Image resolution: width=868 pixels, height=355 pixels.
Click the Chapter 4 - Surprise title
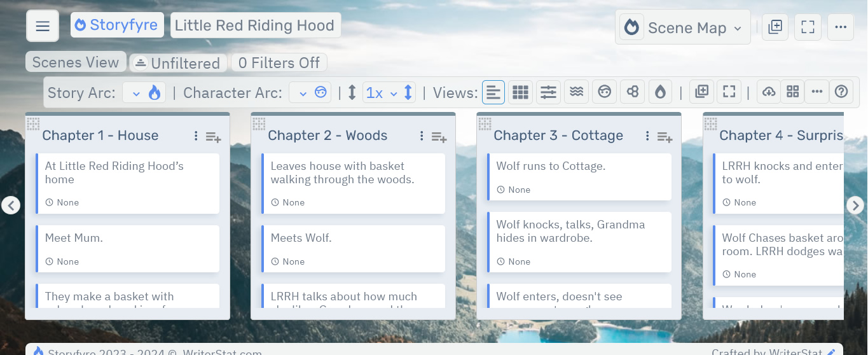coord(782,136)
